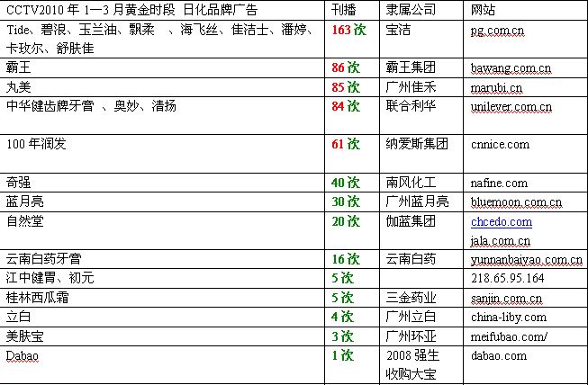
Task: Click the 20 次 broadcast count
Action: [x=346, y=221]
